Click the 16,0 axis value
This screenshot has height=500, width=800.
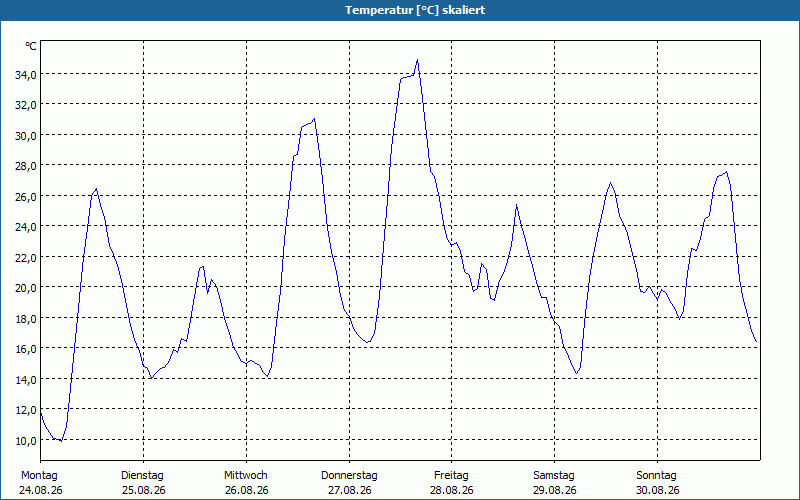pos(26,349)
